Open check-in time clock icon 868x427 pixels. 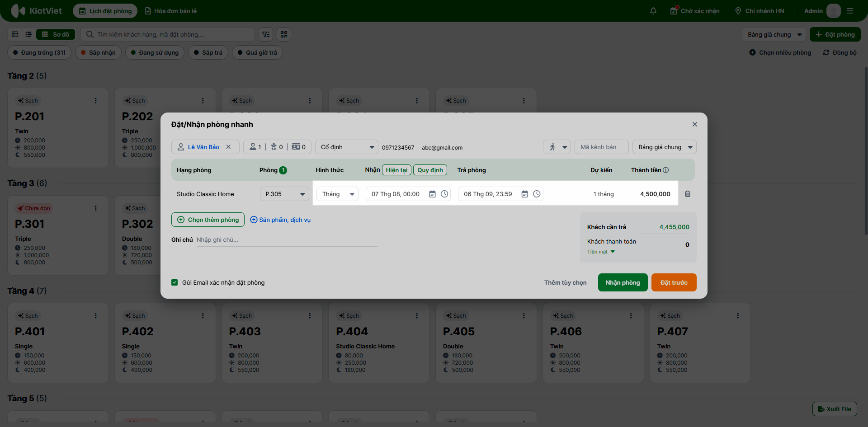(444, 194)
